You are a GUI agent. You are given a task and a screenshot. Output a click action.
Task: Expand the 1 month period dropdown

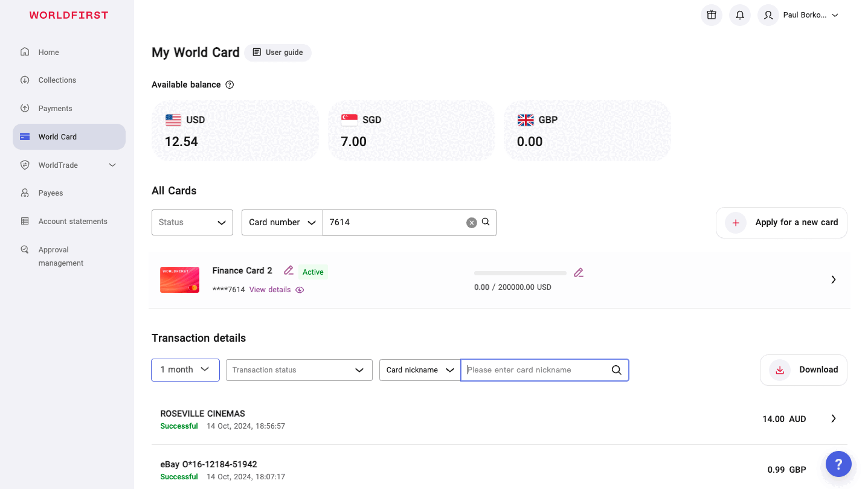coord(185,369)
